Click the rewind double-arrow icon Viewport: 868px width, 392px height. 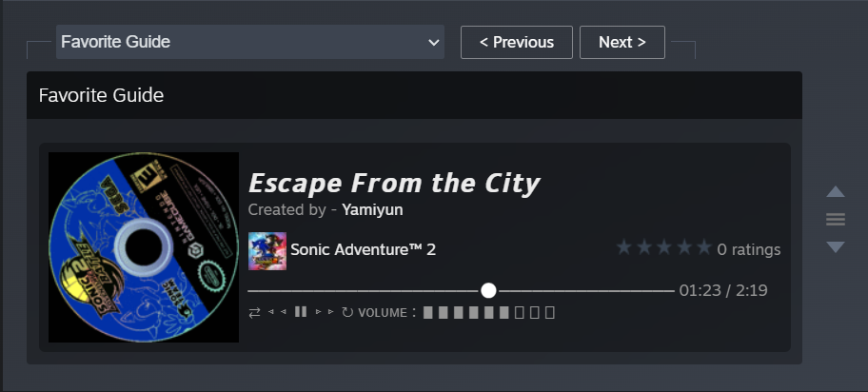pos(277,312)
